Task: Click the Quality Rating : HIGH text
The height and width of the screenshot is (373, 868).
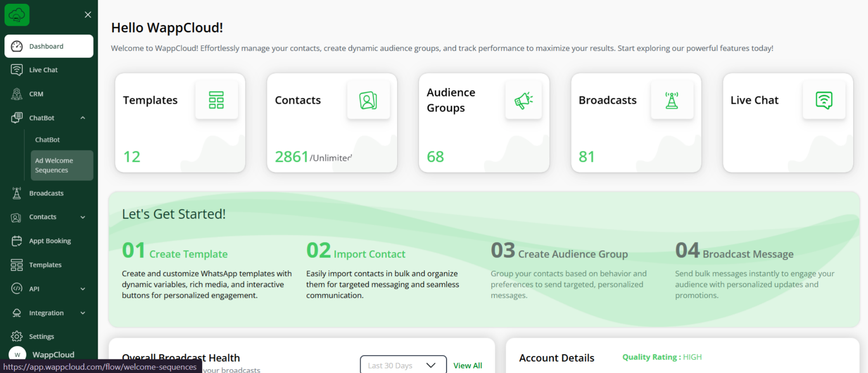Action: coord(662,357)
